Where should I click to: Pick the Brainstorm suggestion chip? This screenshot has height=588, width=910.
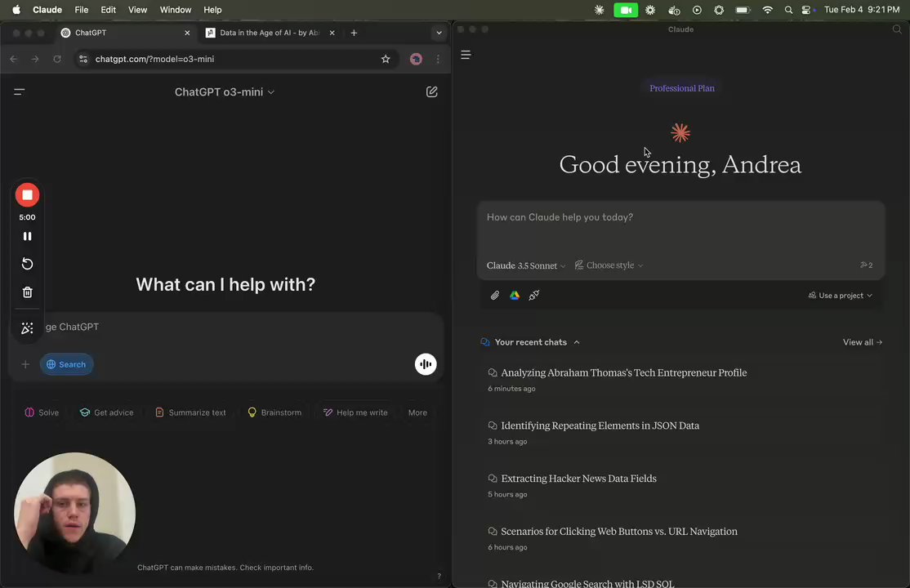pos(274,412)
